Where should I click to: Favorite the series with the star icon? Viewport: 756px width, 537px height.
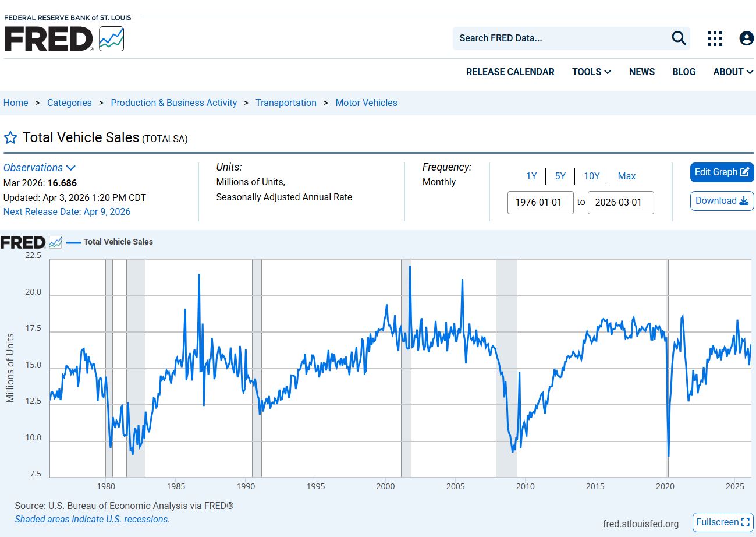pos(10,137)
